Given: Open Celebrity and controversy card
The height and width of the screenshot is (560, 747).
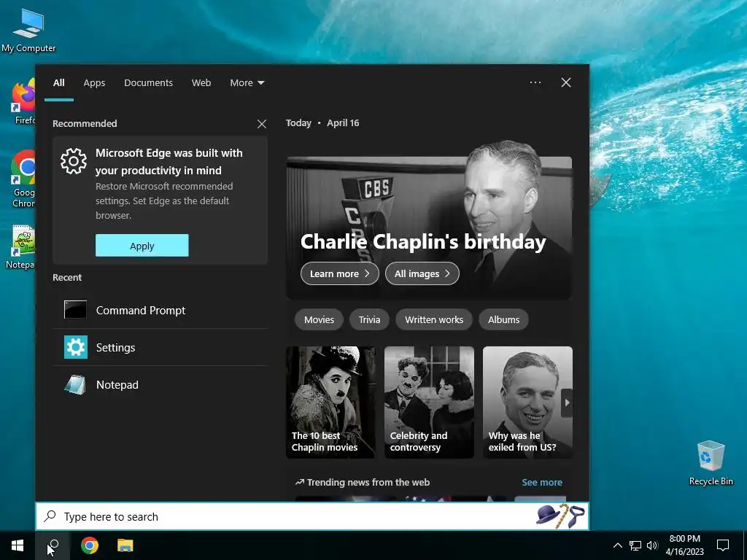Looking at the screenshot, I should click(429, 402).
